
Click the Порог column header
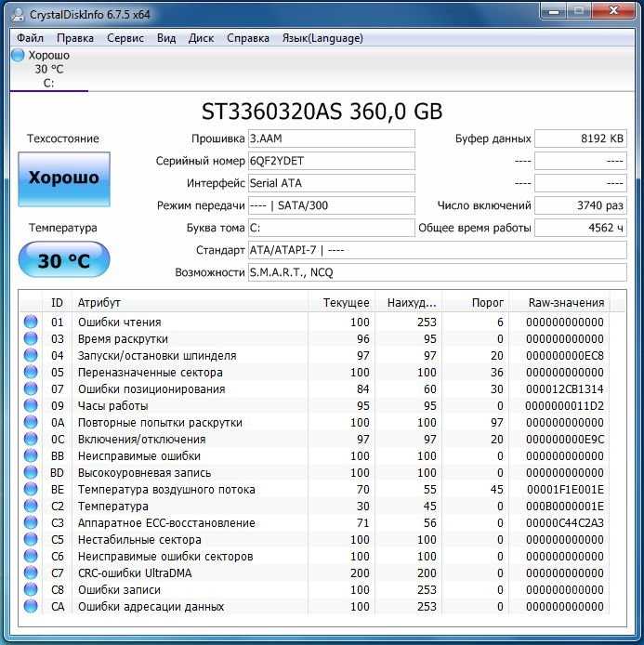coord(476,303)
